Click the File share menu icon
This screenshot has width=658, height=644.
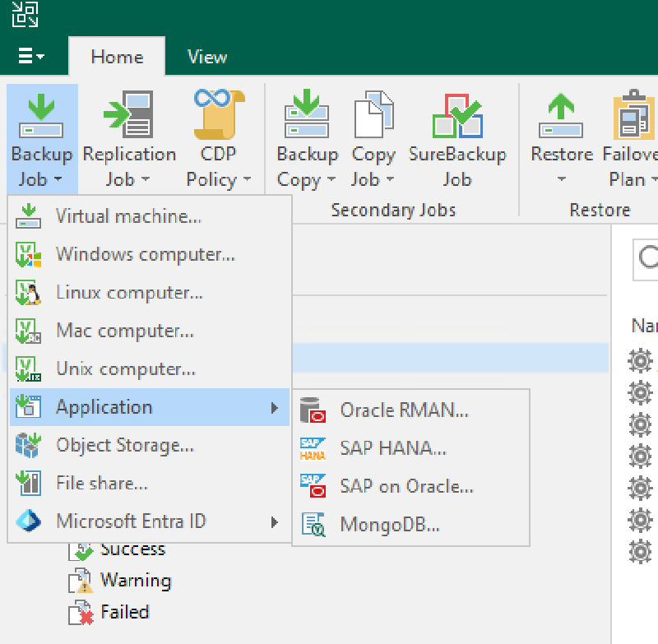tap(28, 484)
